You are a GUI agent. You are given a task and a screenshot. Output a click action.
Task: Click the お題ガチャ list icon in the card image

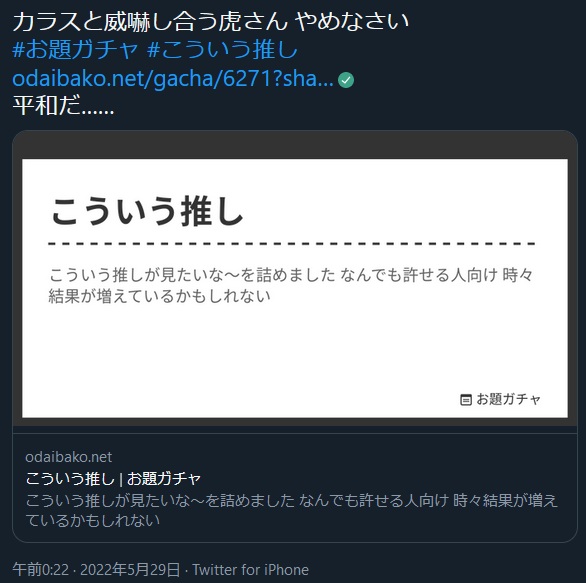(x=465, y=400)
